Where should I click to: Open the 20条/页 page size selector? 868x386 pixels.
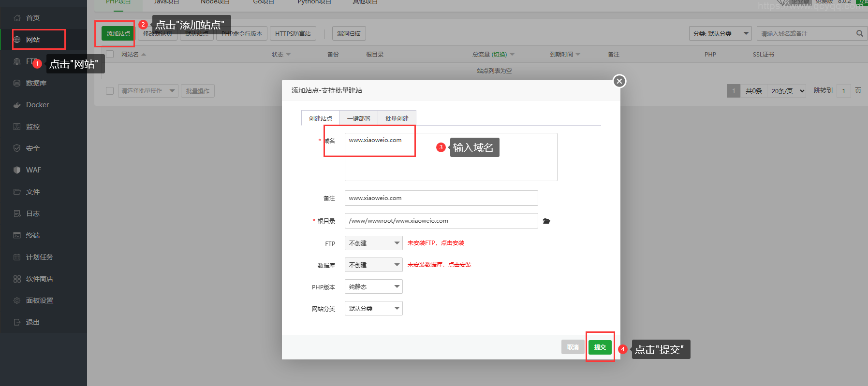(x=787, y=91)
